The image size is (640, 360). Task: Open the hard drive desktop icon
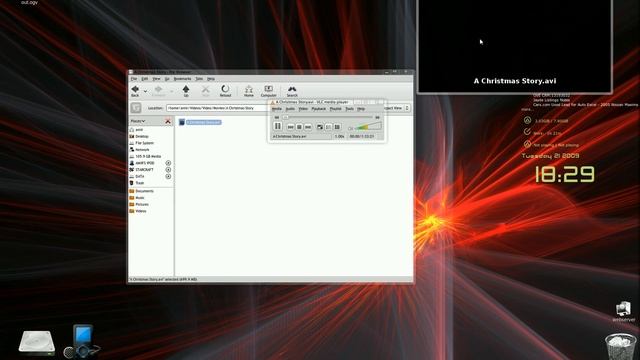click(x=37, y=342)
